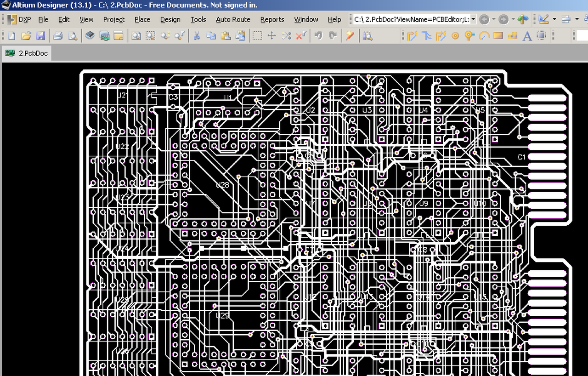Open the Tools menu

click(x=198, y=19)
